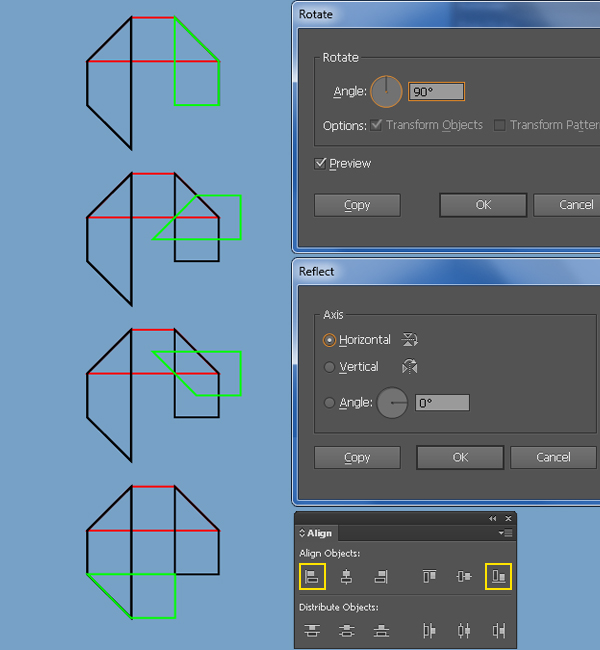The height and width of the screenshot is (650, 600).
Task: Click OK in the Reflect dialog
Action: (x=460, y=457)
